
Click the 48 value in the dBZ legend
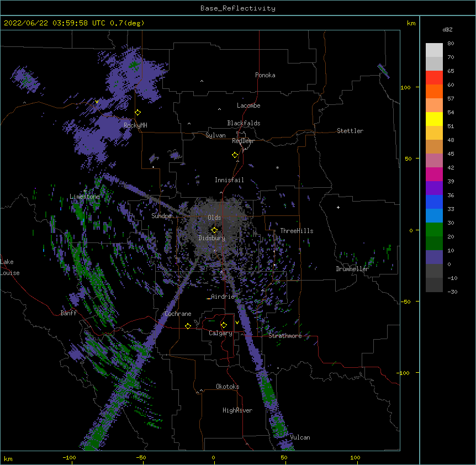click(x=451, y=140)
